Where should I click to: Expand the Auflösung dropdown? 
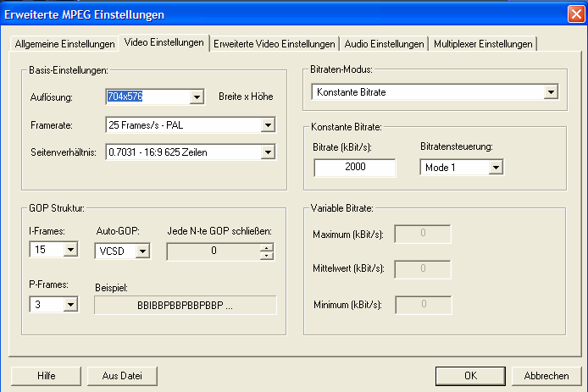point(197,97)
